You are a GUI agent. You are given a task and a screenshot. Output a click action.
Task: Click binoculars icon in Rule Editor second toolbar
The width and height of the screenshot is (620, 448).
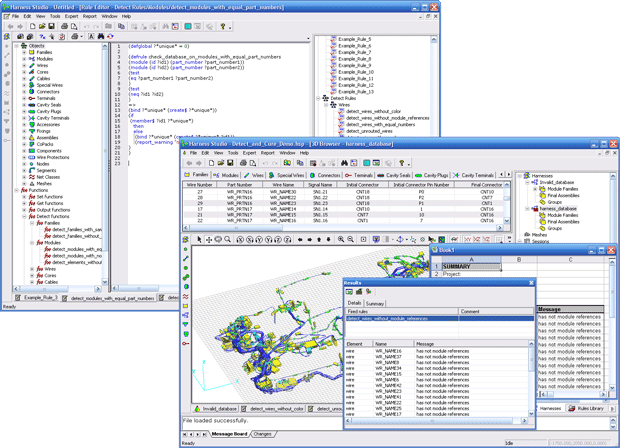(x=101, y=36)
